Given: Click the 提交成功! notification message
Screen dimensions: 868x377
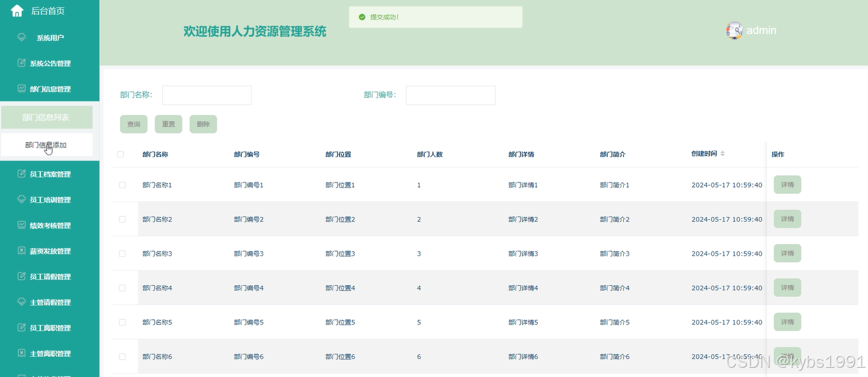Looking at the screenshot, I should coord(436,17).
